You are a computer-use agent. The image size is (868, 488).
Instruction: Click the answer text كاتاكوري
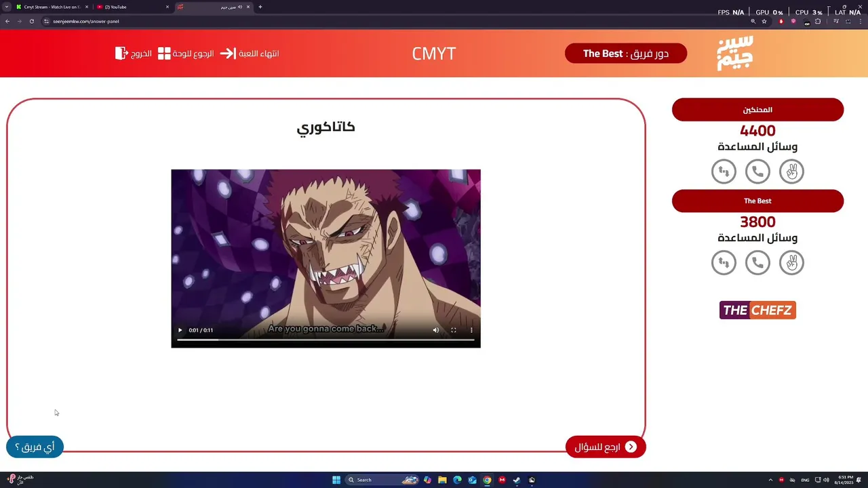tap(325, 127)
